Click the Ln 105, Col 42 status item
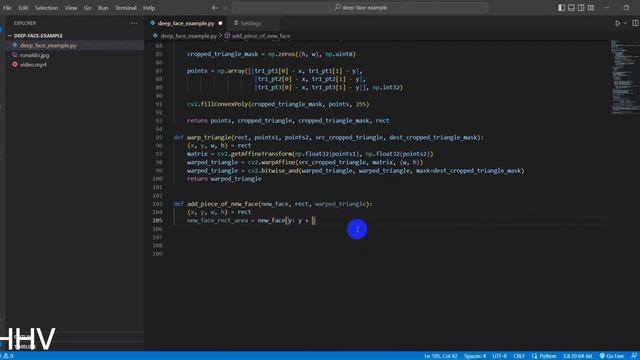Viewport: 640px width, 360px height. pos(440,356)
